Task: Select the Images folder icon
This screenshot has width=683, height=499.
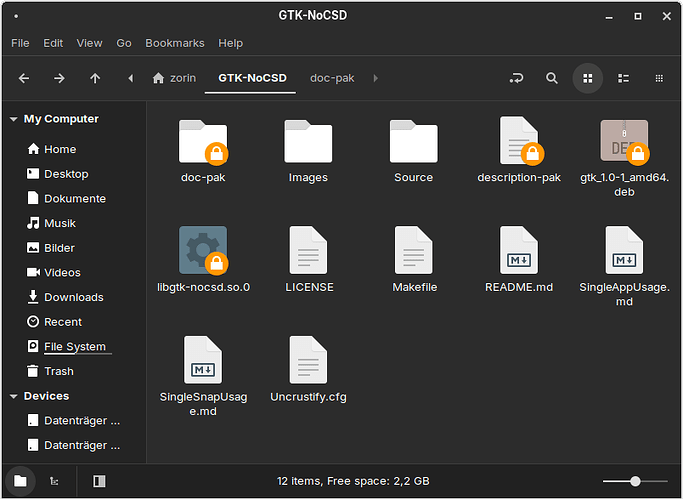Action: [308, 142]
